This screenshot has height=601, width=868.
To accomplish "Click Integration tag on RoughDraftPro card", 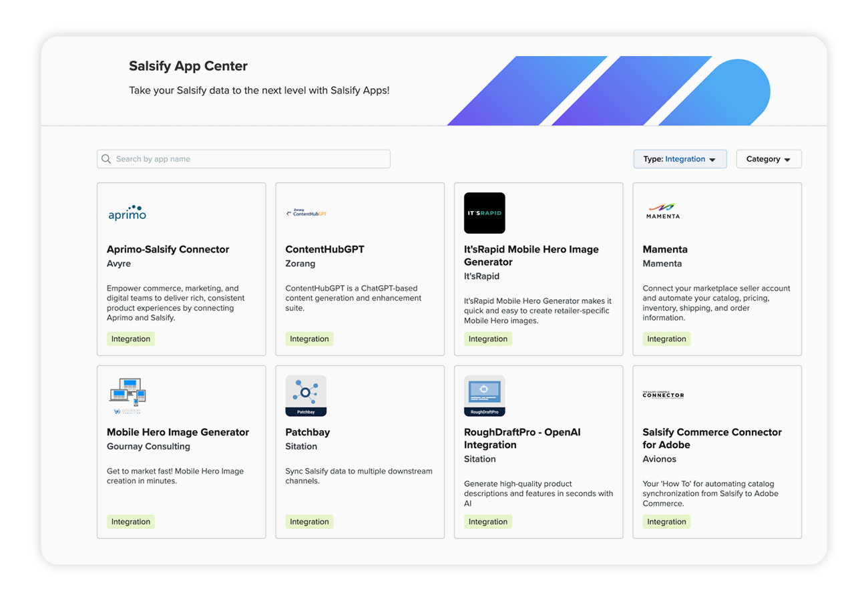I will pyautogui.click(x=488, y=522).
